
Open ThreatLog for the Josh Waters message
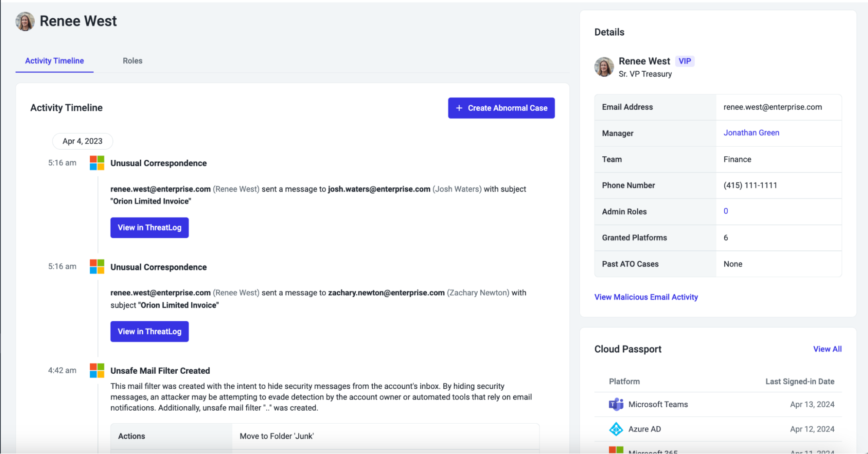pos(149,227)
